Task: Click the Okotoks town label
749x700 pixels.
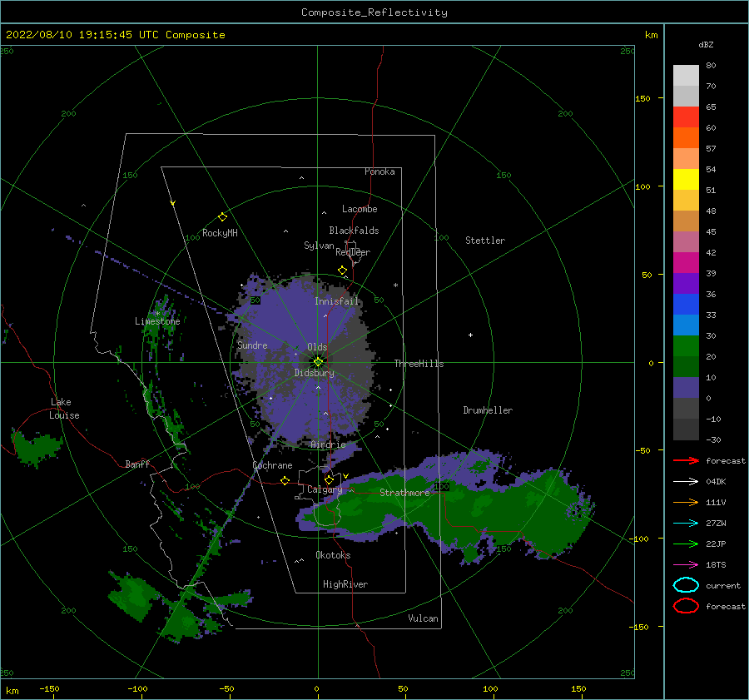Action: point(333,555)
